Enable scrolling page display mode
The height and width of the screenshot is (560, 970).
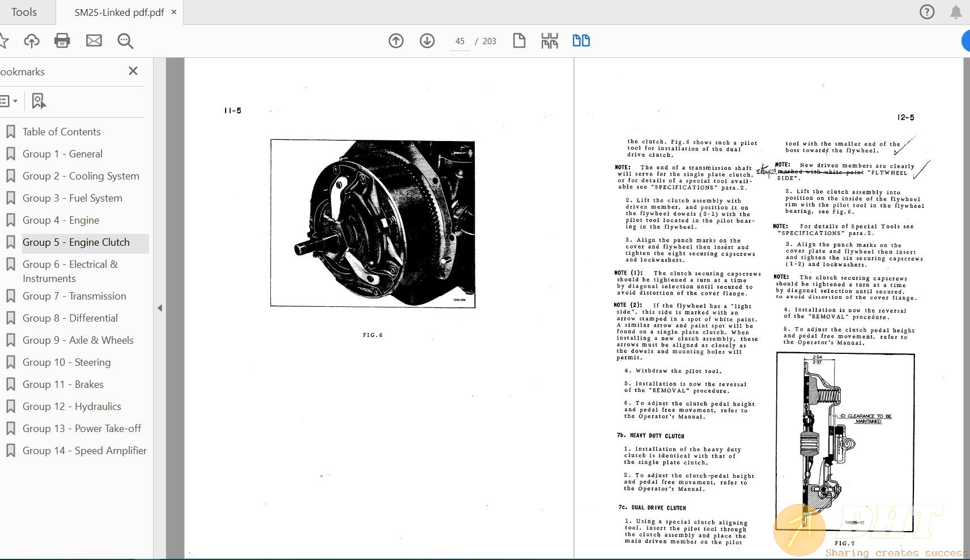click(x=550, y=41)
